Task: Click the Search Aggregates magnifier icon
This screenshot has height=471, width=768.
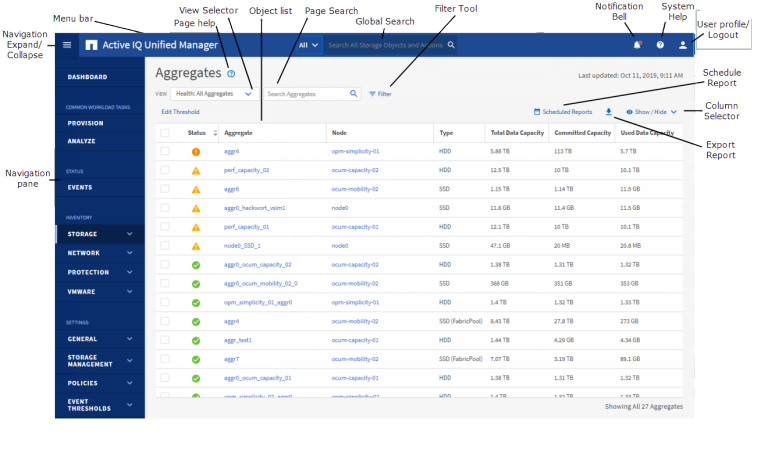Action: tap(354, 94)
